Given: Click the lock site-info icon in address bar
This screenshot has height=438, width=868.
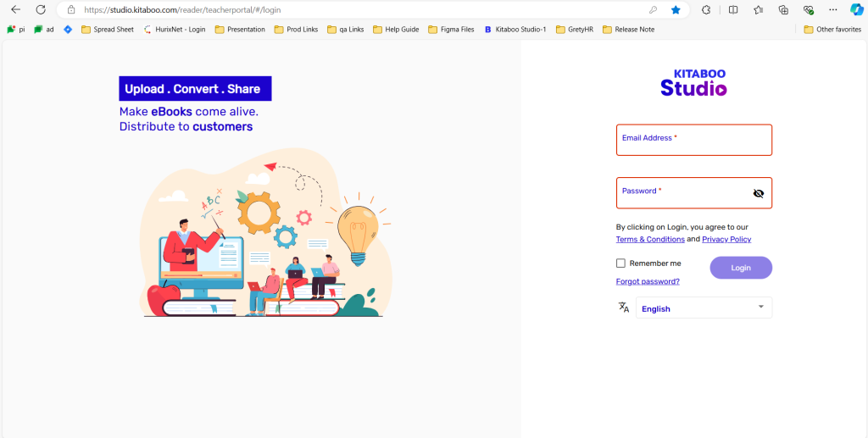Looking at the screenshot, I should (70, 9).
